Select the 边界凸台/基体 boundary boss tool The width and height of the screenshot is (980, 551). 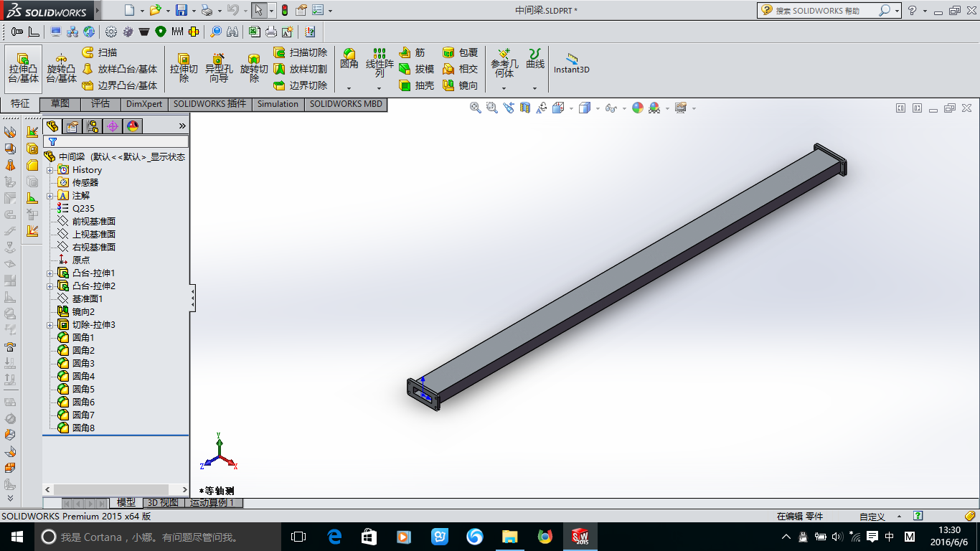(x=120, y=85)
